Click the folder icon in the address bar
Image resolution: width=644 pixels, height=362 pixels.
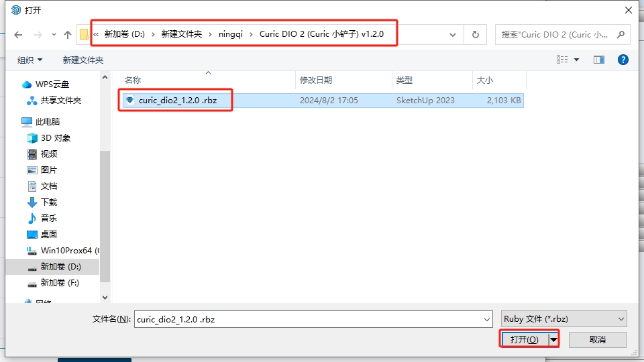84,34
